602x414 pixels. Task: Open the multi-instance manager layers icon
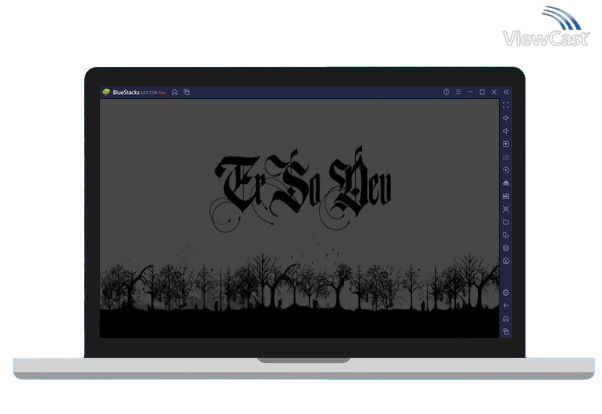(x=506, y=248)
